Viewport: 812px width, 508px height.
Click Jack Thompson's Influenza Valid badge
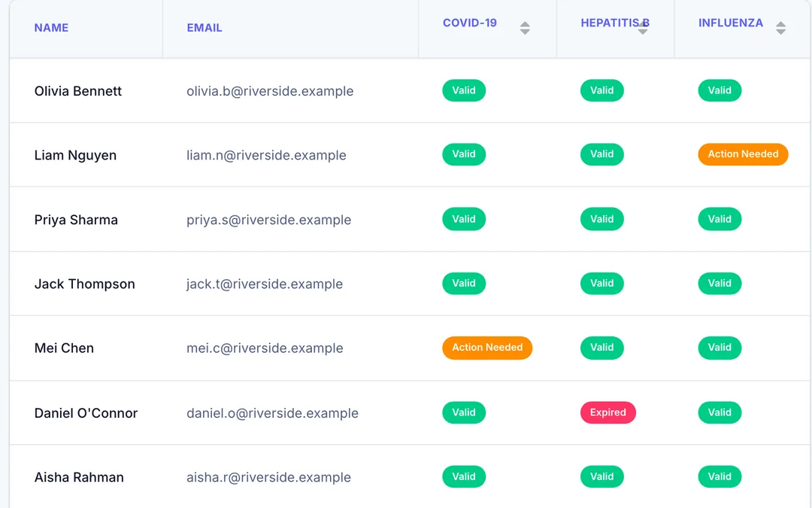coord(720,284)
